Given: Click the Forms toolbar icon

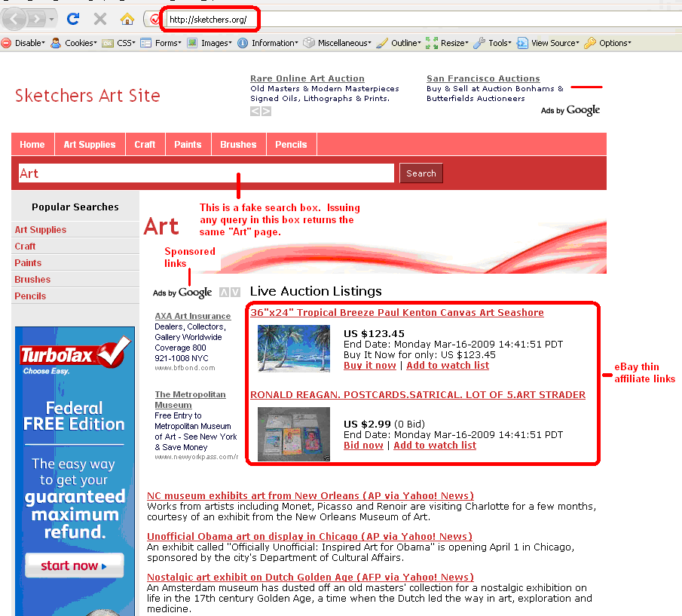Looking at the screenshot, I should click(145, 43).
